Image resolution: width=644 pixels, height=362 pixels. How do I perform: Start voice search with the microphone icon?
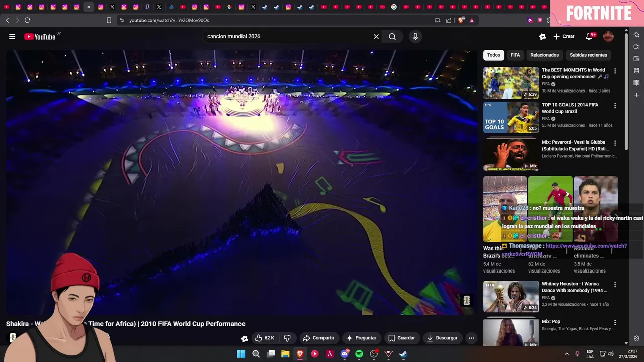coord(415,36)
